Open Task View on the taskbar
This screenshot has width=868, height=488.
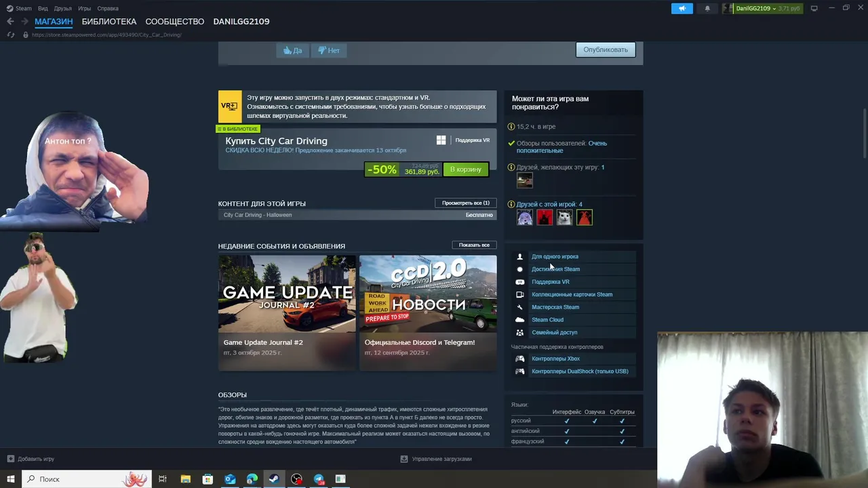pos(163,479)
